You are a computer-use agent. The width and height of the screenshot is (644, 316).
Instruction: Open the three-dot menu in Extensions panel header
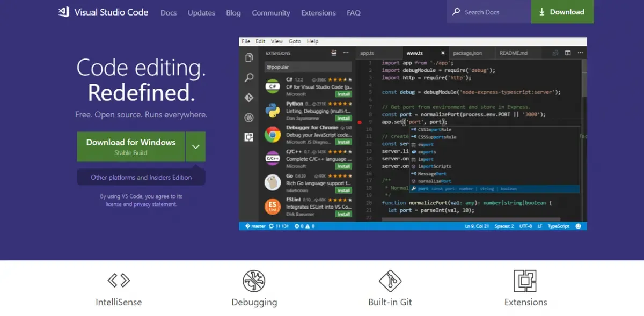pos(346,53)
